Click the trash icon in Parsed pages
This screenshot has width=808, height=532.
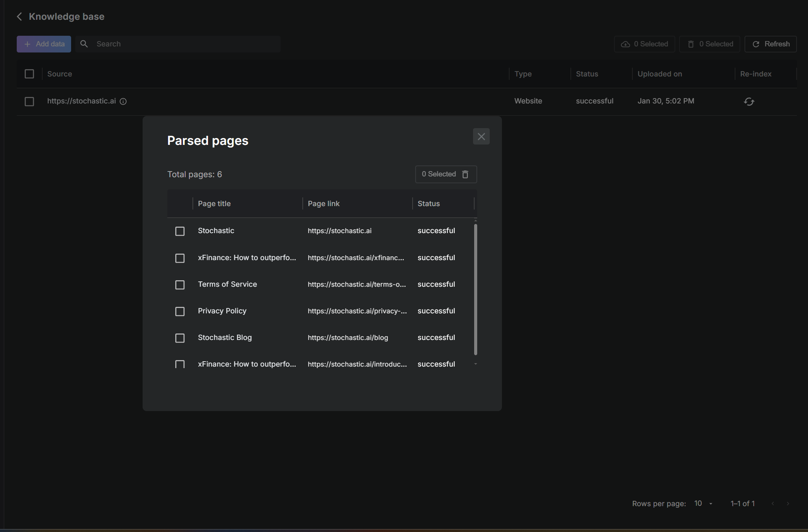[x=465, y=175]
